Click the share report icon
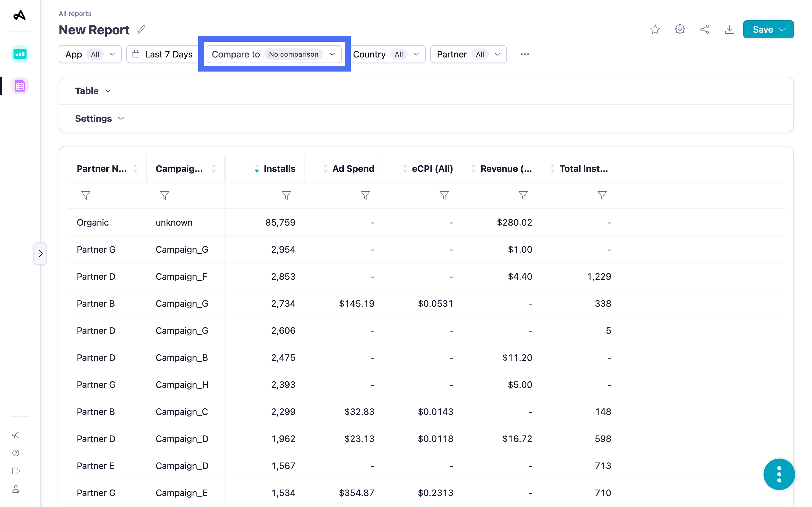812x507 pixels. 705,30
